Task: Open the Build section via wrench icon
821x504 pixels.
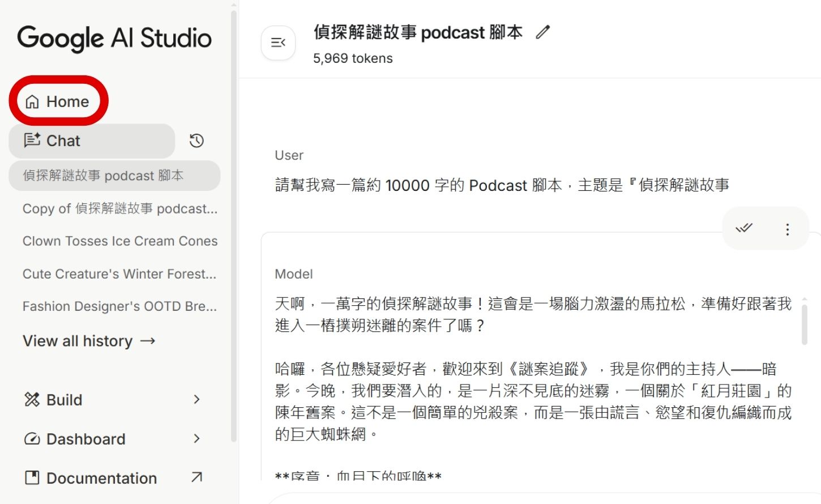Action: (33, 400)
